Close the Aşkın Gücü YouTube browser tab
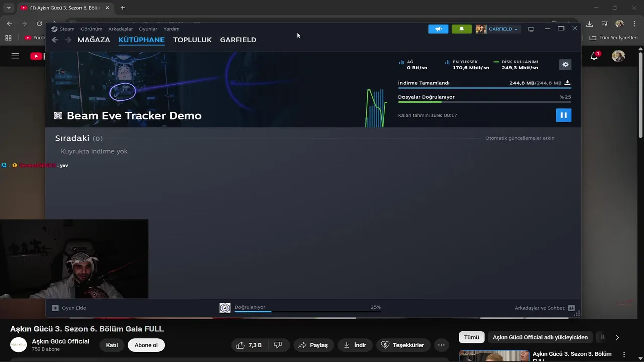The height and width of the screenshot is (362, 644). (x=107, y=8)
